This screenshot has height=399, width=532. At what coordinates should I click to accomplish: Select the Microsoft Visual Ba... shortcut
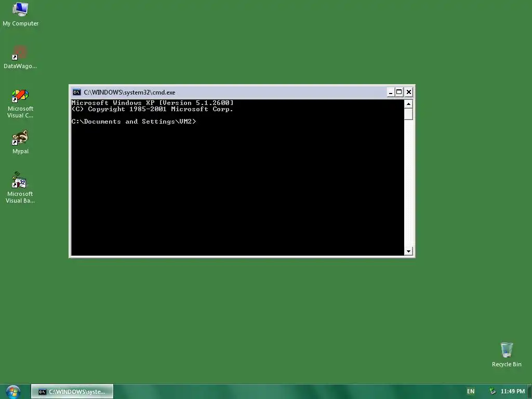pos(20,188)
